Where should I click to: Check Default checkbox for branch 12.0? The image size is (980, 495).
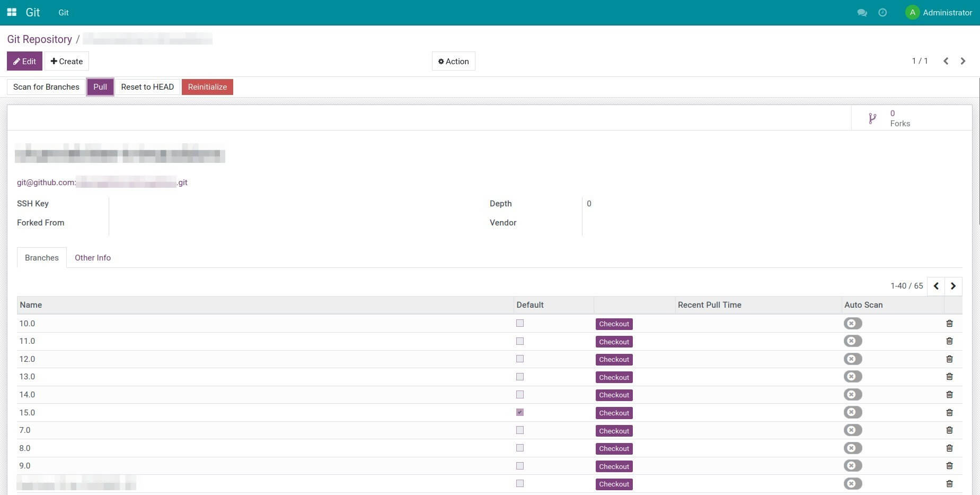(x=520, y=359)
